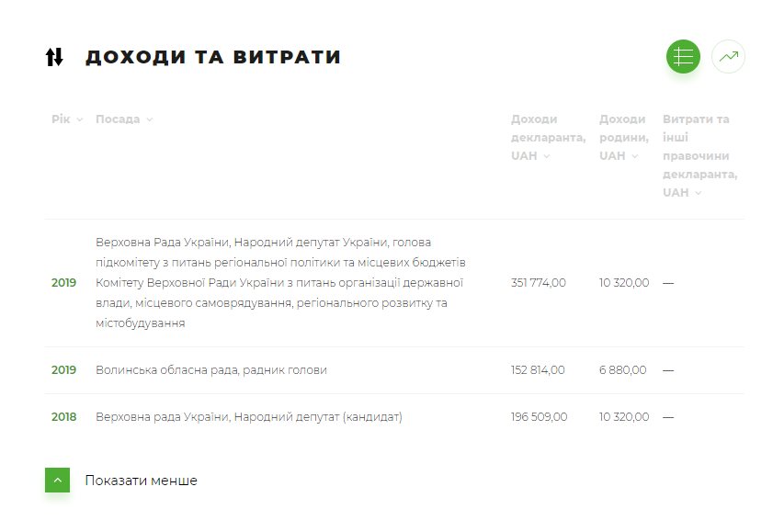Viewport: 773px width, 532px height.
Task: Collapse list with green chevron-up button
Action: 57,480
